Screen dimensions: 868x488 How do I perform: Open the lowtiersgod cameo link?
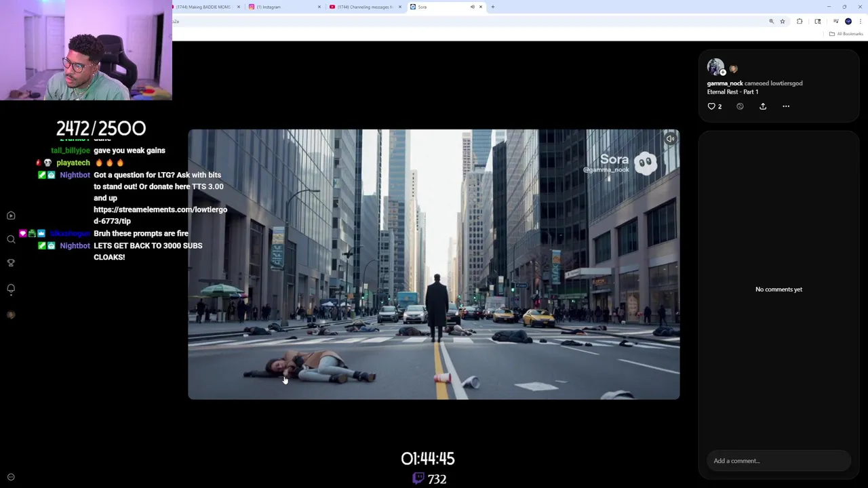pos(786,83)
